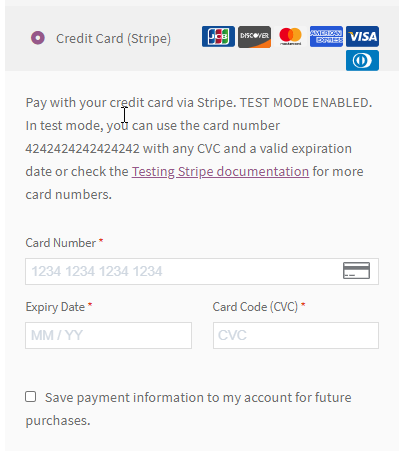Screen dimensions: 407x451
Task: Select the Credit Card (Stripe) radio button
Action: coord(38,38)
